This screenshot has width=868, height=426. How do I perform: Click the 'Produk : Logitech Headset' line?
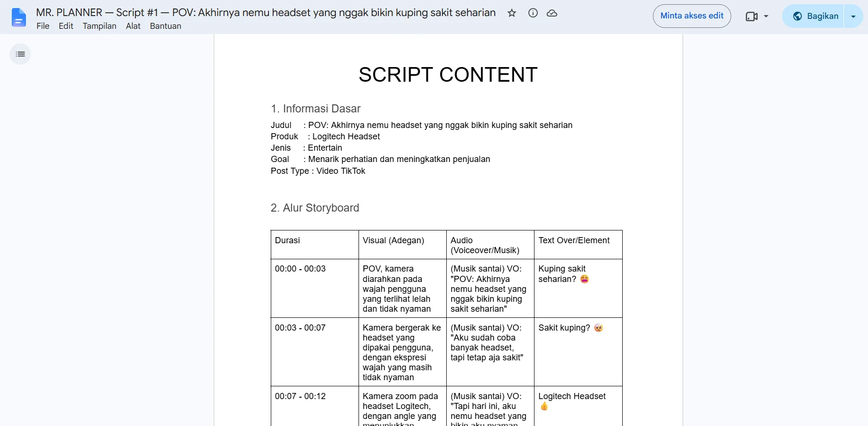click(x=325, y=136)
